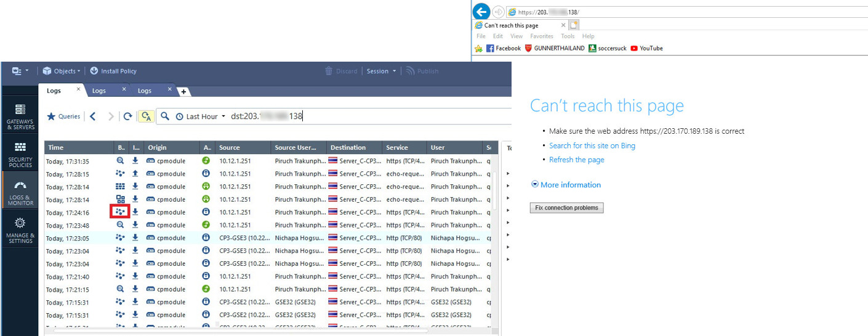Close the third Logs tab
Screen dimensions: 868x336
(x=170, y=89)
